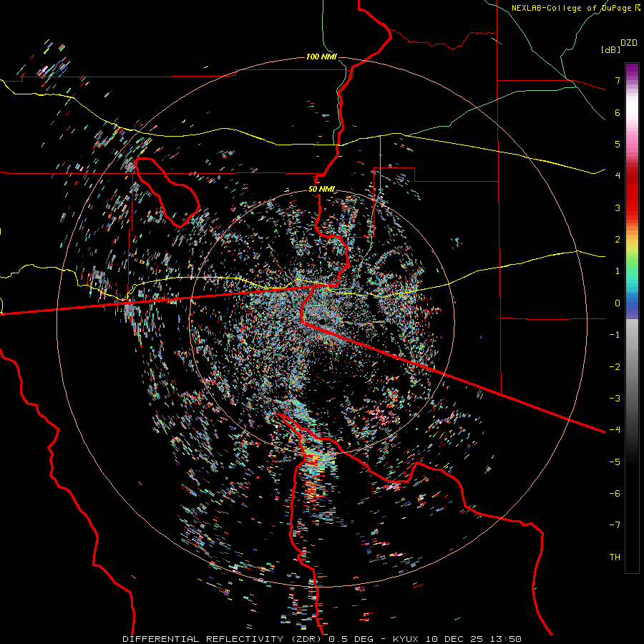Click the KYUX radar site identifier
The width and height of the screenshot is (644, 644).
pyautogui.click(x=406, y=639)
